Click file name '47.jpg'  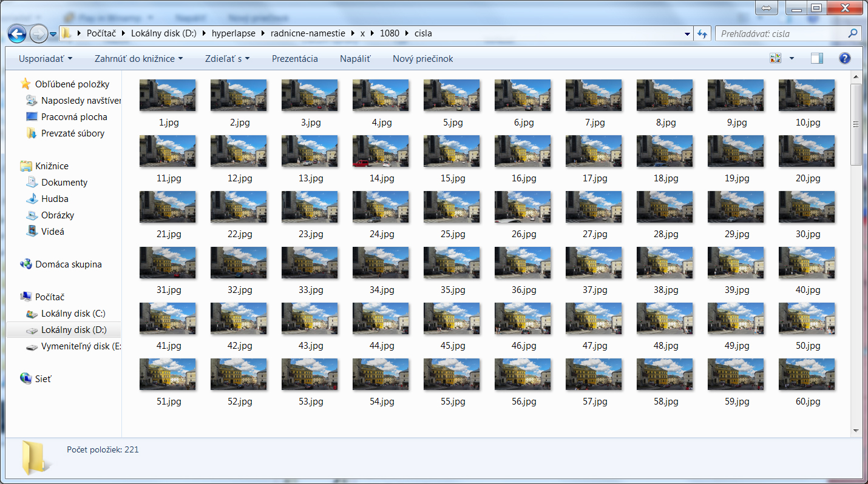(x=595, y=346)
